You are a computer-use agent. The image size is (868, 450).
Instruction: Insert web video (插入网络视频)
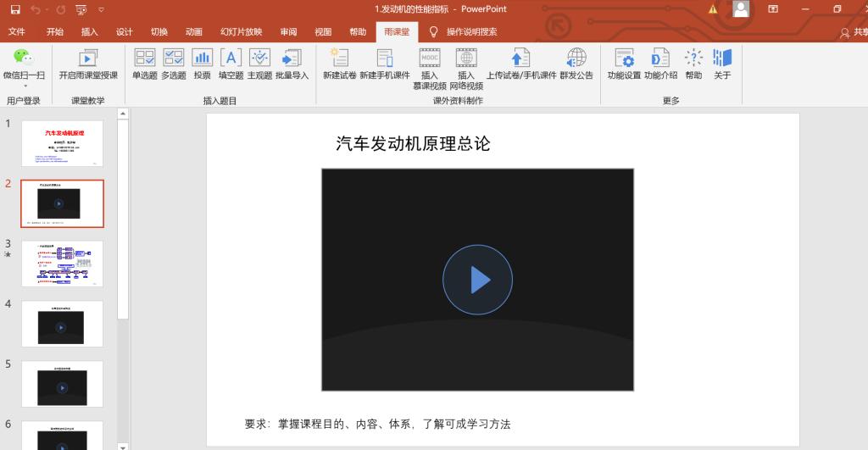pos(466,69)
